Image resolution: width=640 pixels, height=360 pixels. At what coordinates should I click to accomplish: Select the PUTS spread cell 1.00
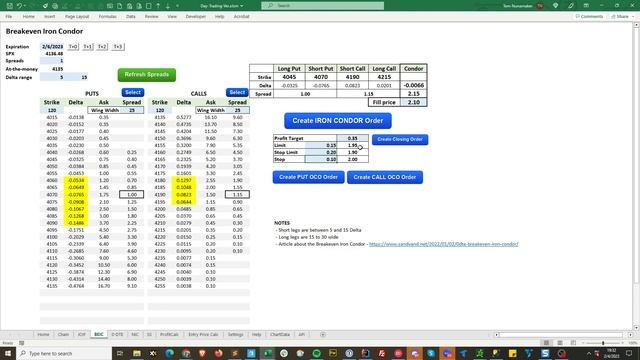[x=131, y=195]
